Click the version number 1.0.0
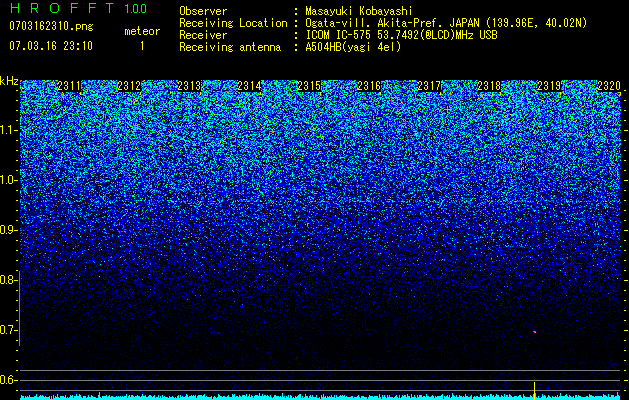Screen dimensions: 629x400 pyautogui.click(x=135, y=8)
